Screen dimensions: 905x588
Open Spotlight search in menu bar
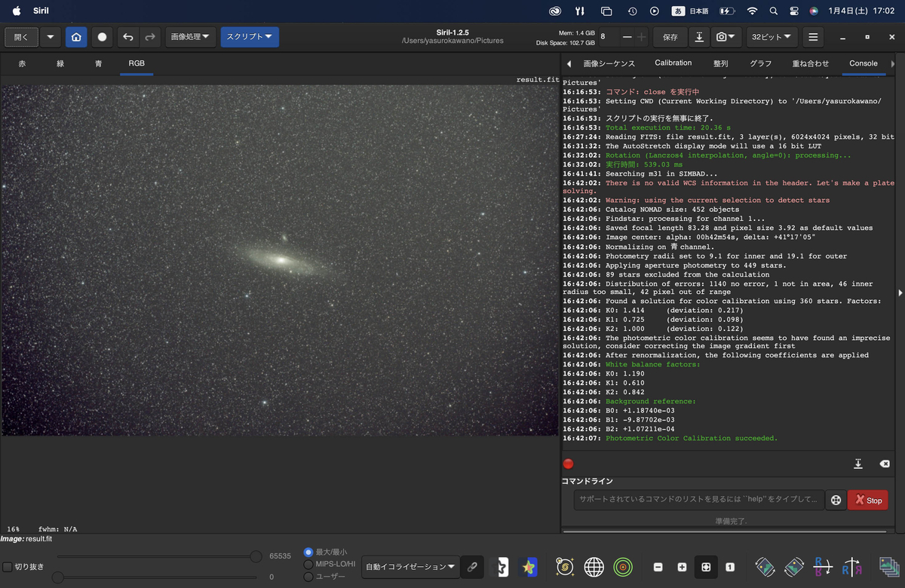point(773,11)
